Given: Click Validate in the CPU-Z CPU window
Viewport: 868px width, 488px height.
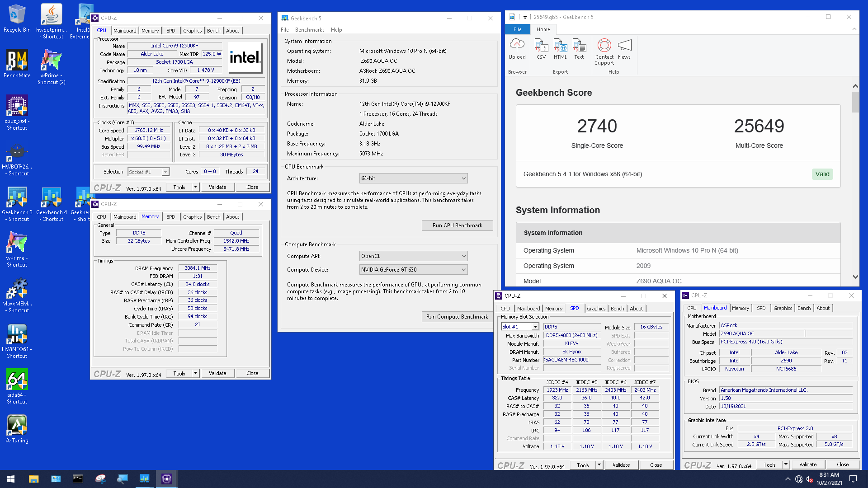Looking at the screenshot, I should [x=217, y=187].
